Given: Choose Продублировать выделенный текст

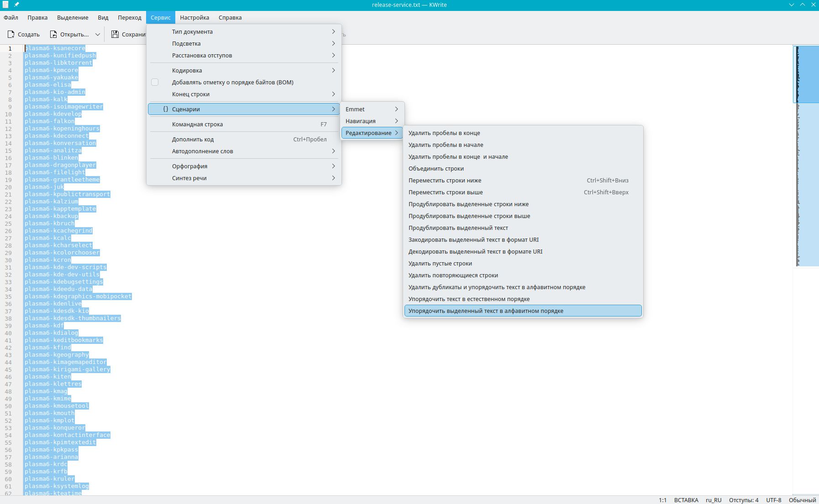Looking at the screenshot, I should [x=523, y=228].
